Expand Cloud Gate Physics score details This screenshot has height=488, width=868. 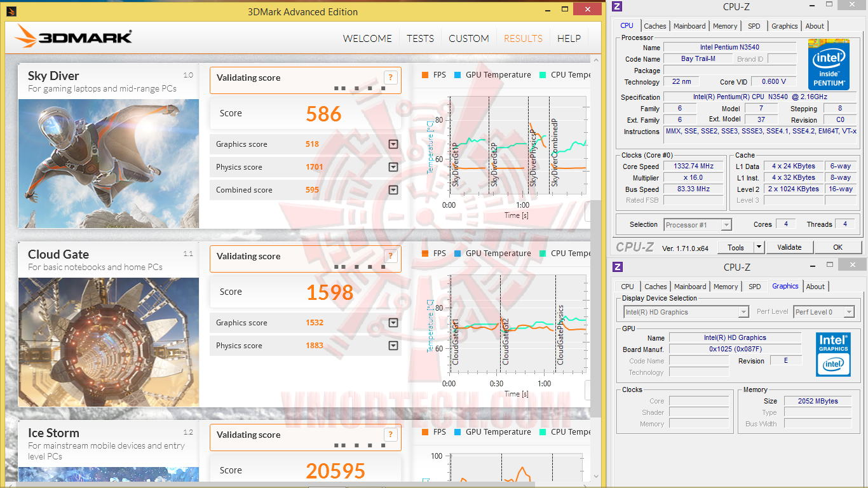coord(393,346)
